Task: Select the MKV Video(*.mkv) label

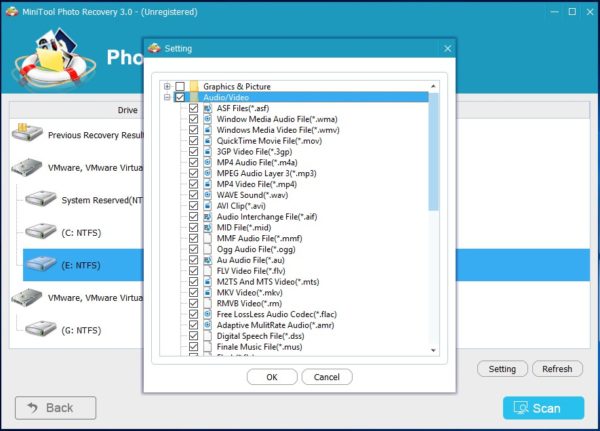Action: 249,293
